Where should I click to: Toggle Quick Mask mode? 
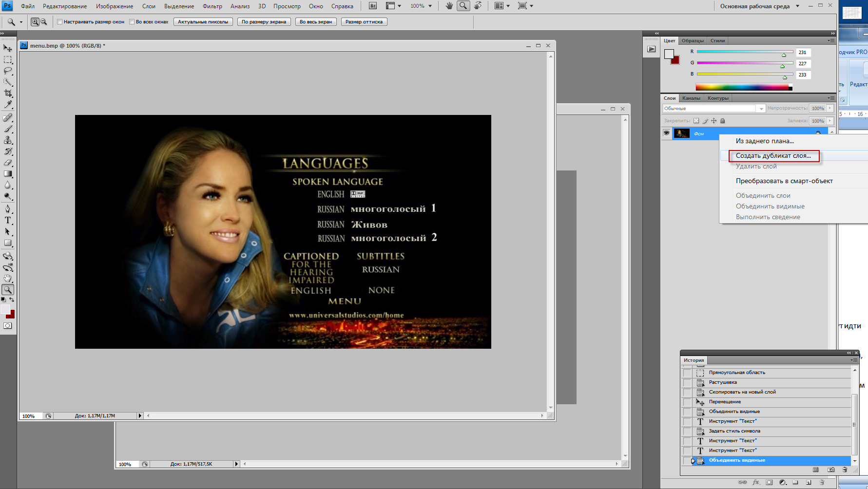pos(8,326)
